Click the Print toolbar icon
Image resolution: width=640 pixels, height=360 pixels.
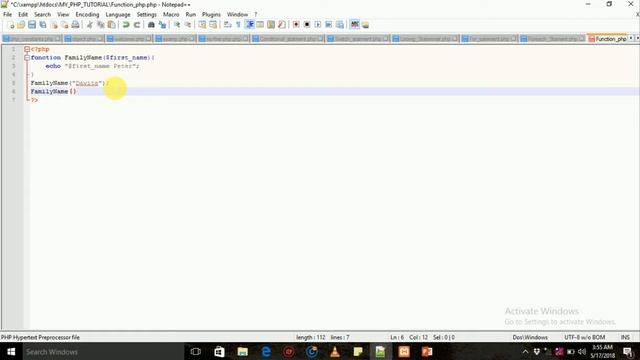75,25
